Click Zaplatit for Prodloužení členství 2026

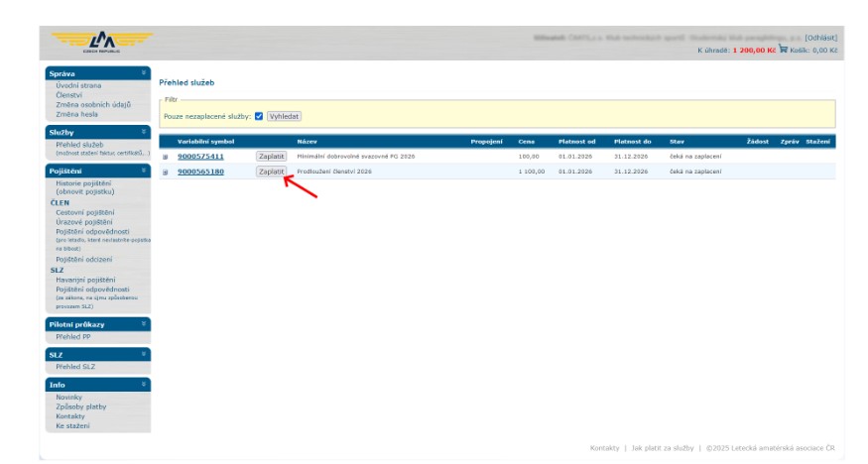(271, 172)
